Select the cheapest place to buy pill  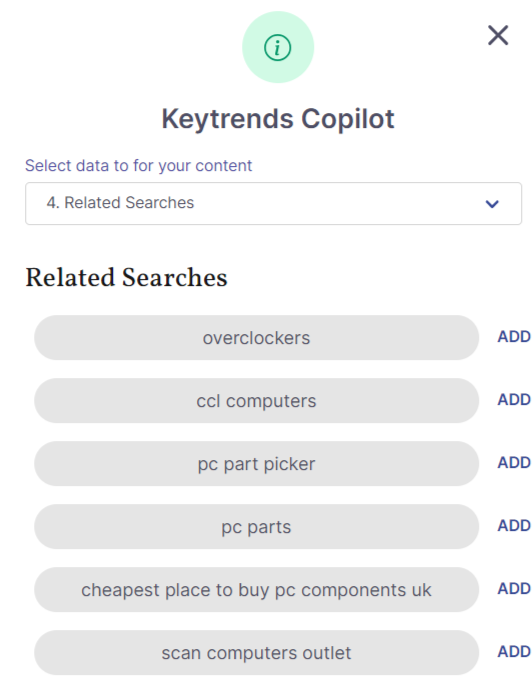pyautogui.click(x=256, y=590)
